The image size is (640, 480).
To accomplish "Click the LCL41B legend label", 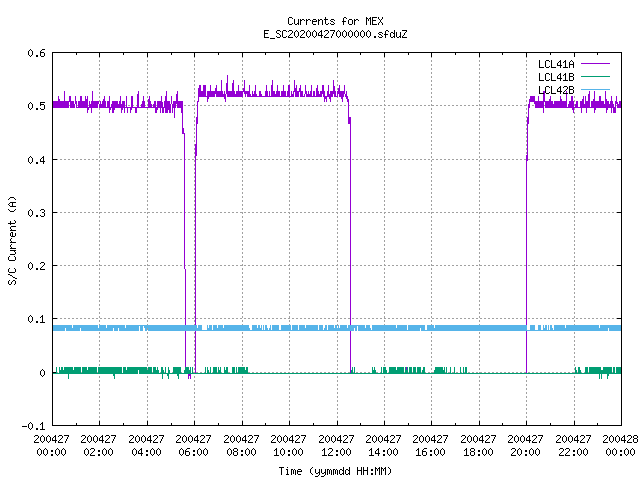I will coord(556,77).
